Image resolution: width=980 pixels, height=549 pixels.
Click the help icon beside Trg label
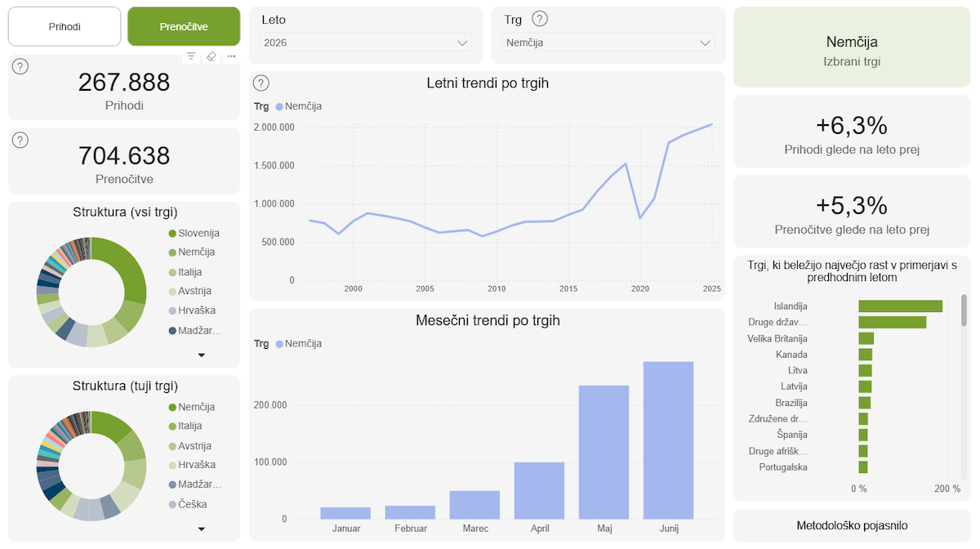coord(540,20)
